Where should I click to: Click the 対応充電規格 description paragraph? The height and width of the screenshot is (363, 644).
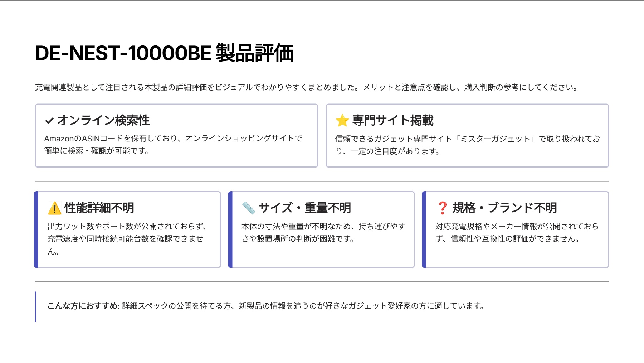tap(517, 232)
